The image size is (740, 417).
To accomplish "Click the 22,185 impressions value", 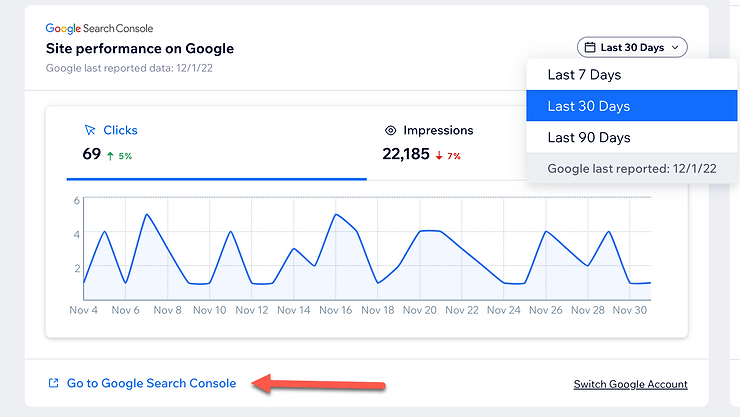I will coord(406,154).
